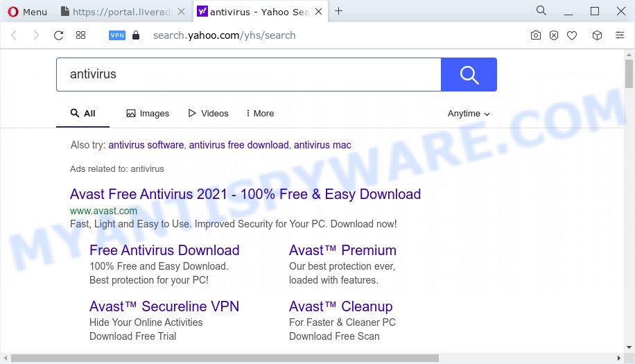Submit search with blue magnifier button
635x364 pixels.
469,74
